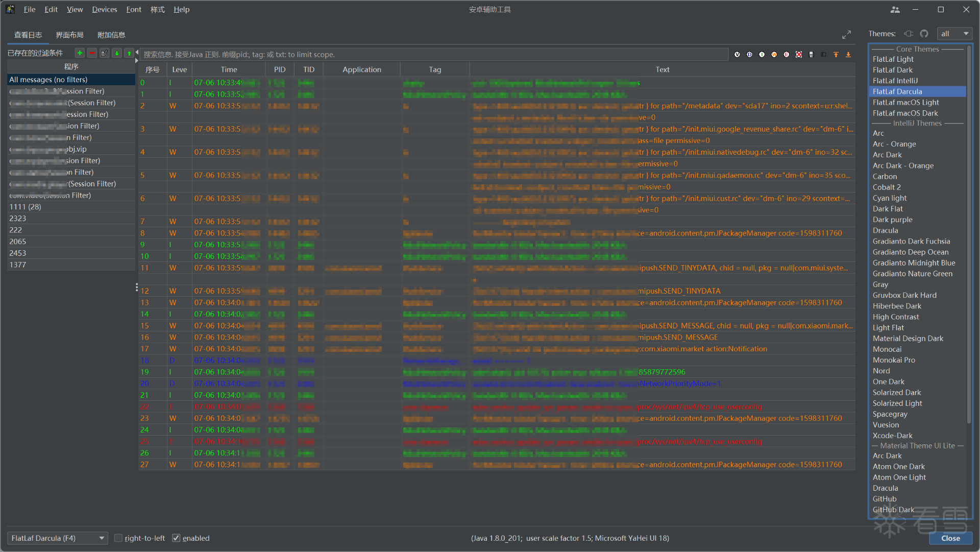This screenshot has width=980, height=552.
Task: Click the Close button
Action: [x=950, y=538]
